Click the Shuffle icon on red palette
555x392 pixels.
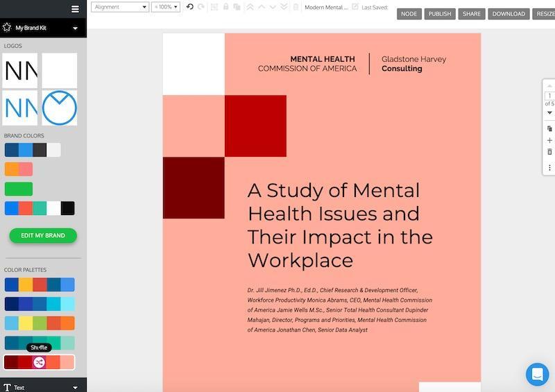pyautogui.click(x=39, y=362)
